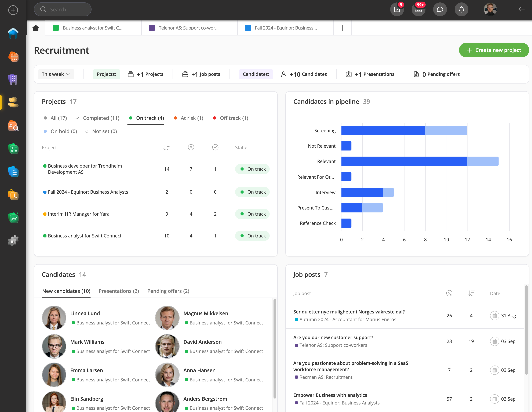Expand the This week period dropdown
Screen dimensions: 532x412
pyautogui.click(x=56, y=74)
